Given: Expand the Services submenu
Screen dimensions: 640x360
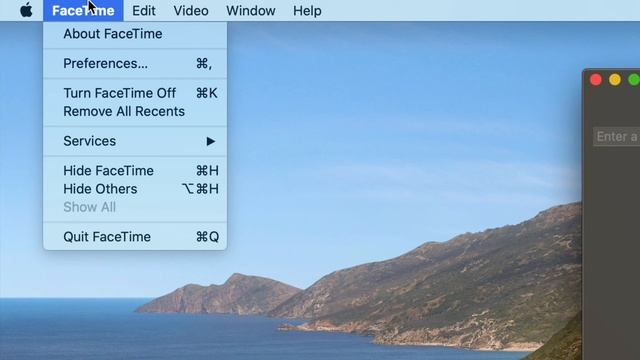Looking at the screenshot, I should pyautogui.click(x=135, y=141).
